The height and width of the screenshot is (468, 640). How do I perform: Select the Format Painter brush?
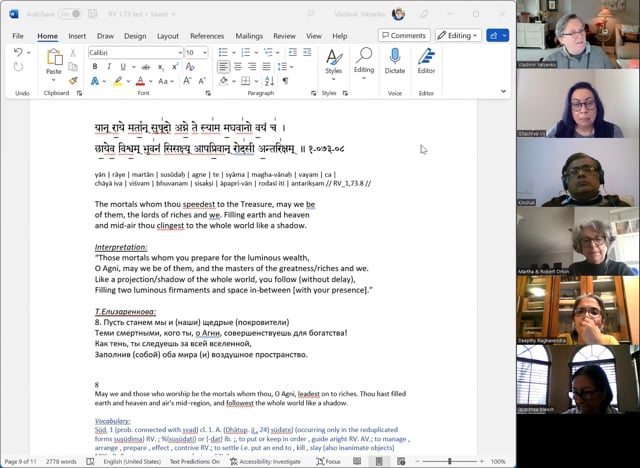tap(73, 80)
